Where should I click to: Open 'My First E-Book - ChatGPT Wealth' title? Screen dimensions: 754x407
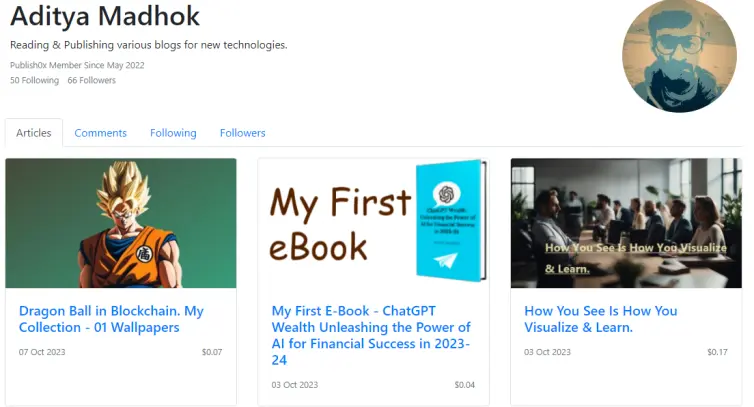pos(371,335)
